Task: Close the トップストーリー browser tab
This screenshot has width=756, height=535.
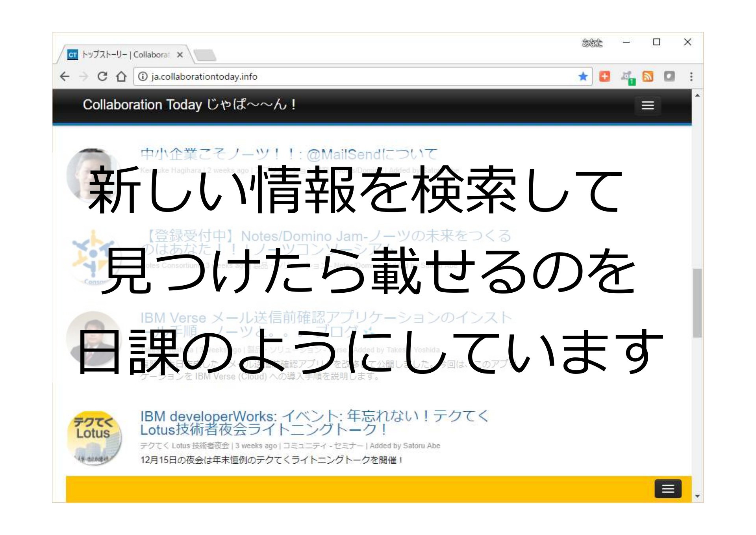Action: (180, 55)
